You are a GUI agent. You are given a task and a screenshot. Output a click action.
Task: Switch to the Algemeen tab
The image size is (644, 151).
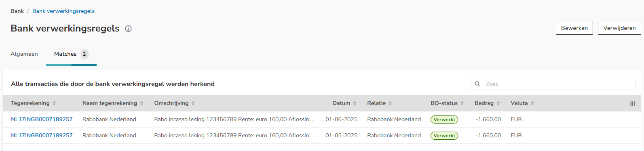pyautogui.click(x=24, y=54)
